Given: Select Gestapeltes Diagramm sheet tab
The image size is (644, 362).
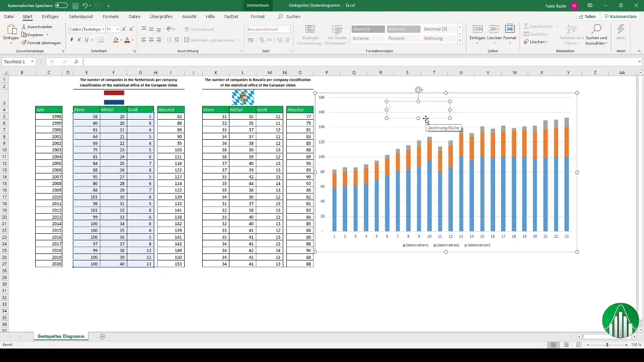Looking at the screenshot, I should [61, 336].
